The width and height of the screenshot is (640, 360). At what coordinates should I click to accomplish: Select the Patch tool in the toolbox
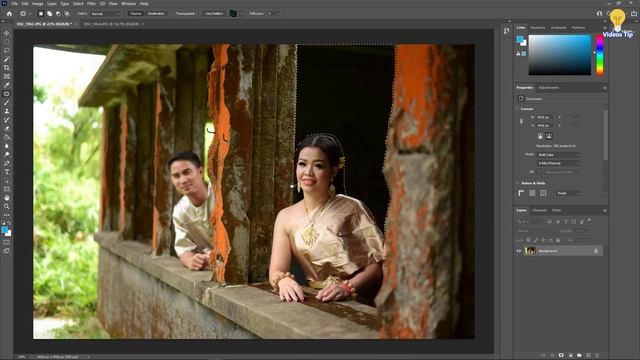click(7, 93)
